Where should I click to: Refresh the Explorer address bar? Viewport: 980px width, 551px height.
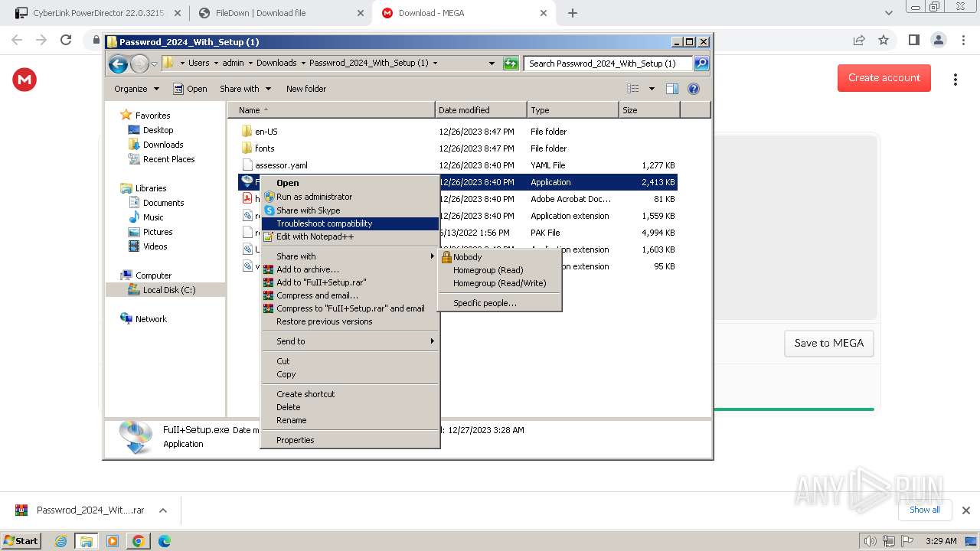click(511, 64)
